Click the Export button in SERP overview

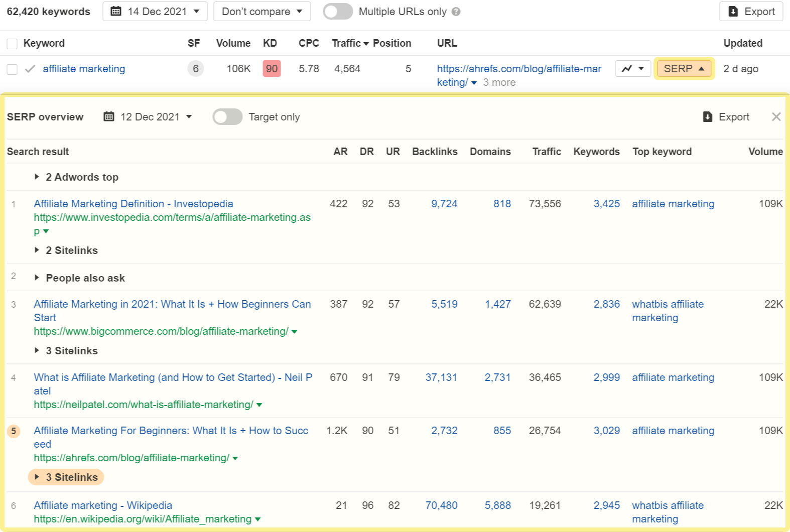click(726, 117)
